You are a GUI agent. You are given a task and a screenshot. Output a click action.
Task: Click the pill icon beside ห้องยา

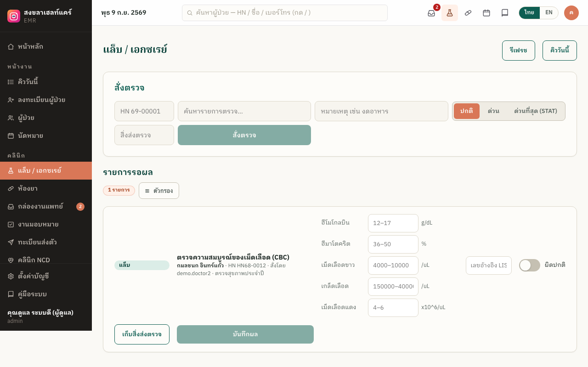click(x=11, y=188)
